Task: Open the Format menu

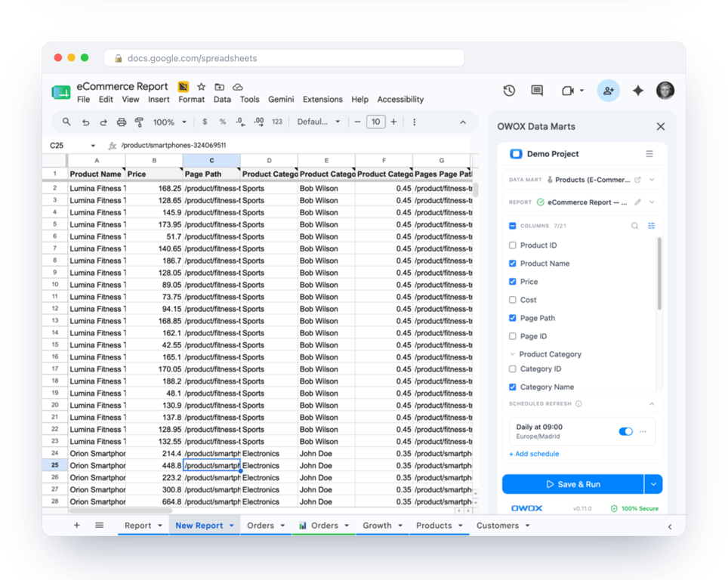Action: 191,100
